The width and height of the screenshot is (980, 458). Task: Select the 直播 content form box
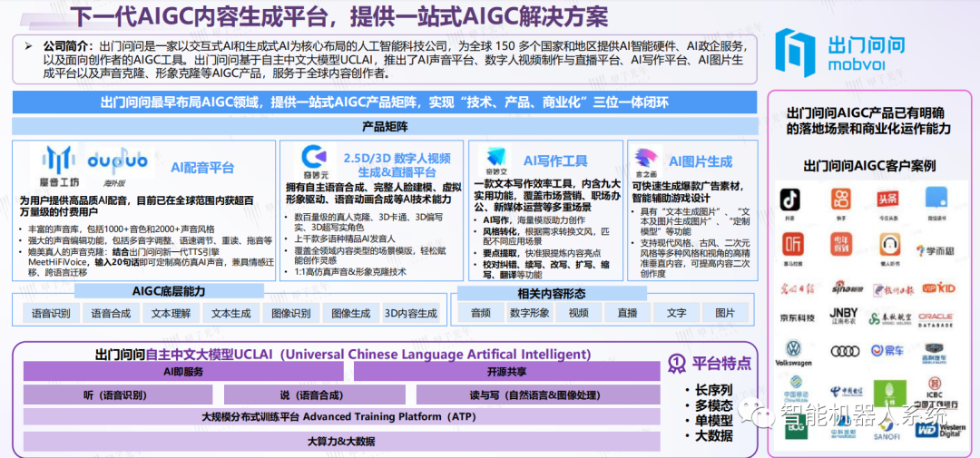627,312
